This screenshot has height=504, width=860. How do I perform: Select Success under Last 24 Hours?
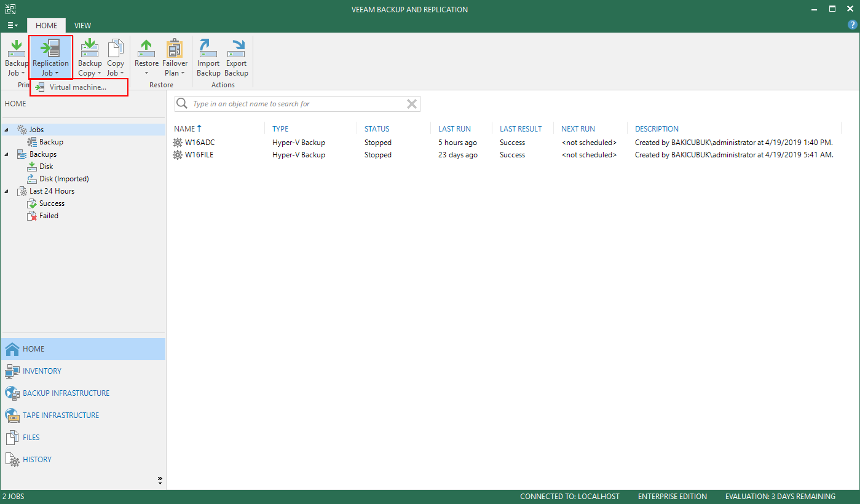(52, 203)
